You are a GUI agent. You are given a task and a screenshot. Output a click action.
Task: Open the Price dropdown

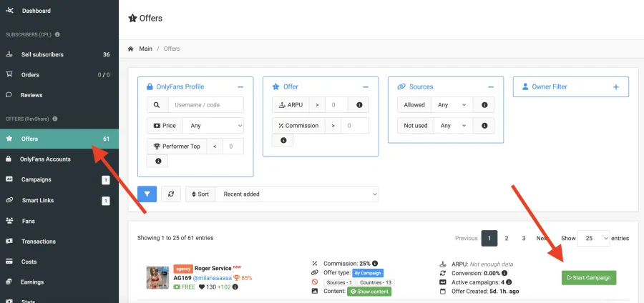click(213, 126)
